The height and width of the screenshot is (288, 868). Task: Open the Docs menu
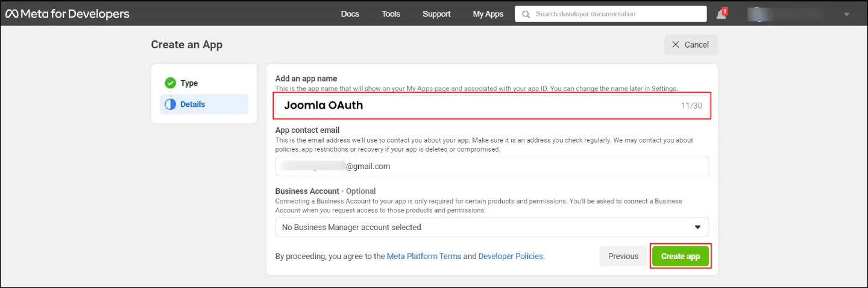(x=350, y=14)
